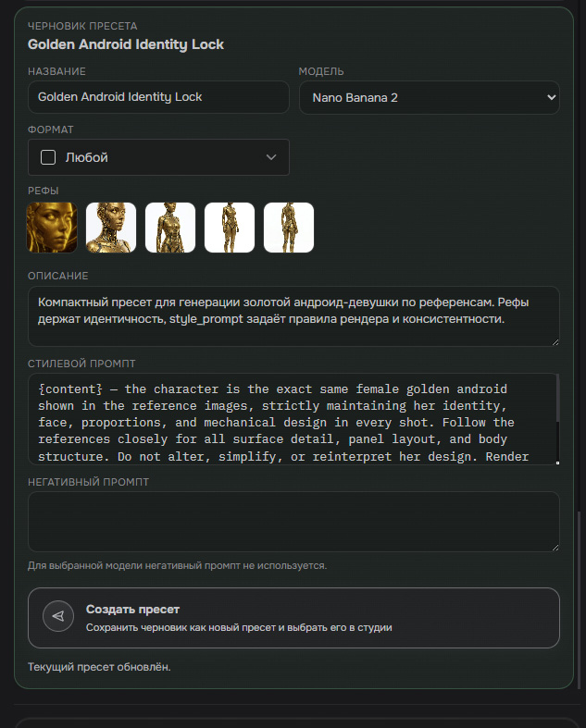The width and height of the screenshot is (586, 728).
Task: Open the fourth full-body reference thumbnail
Action: [x=230, y=228]
